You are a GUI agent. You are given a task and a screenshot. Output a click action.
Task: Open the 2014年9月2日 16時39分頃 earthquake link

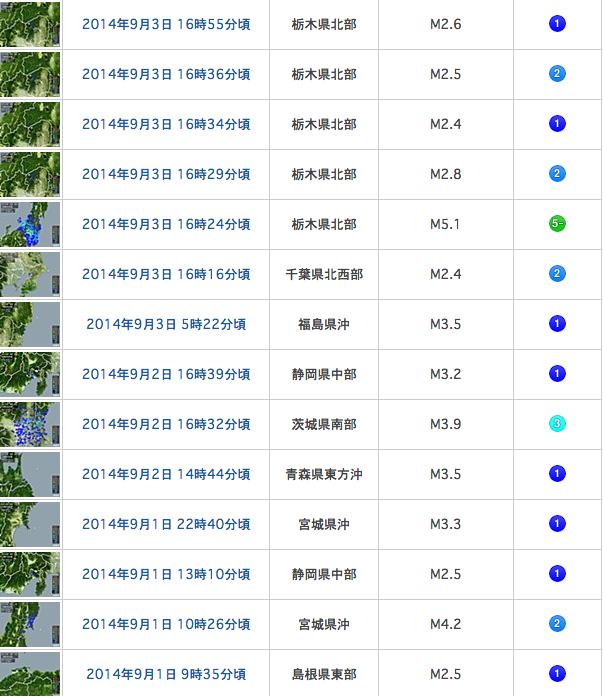click(x=166, y=374)
